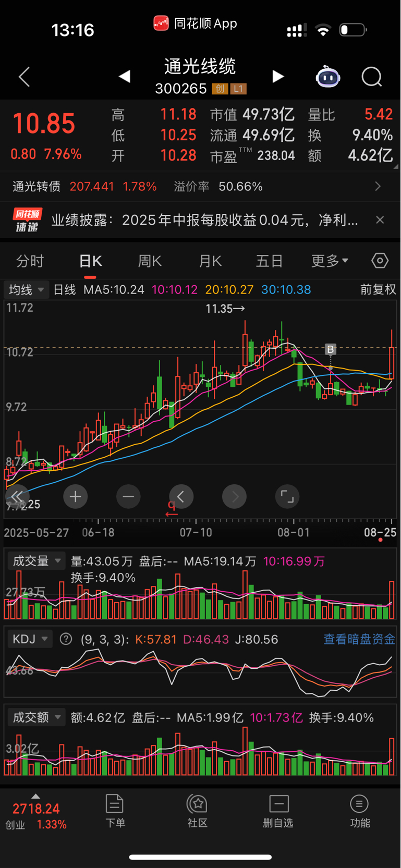Collapse chart controls with double-left arrows
Viewport: 401px width, 868px height.
point(17,496)
